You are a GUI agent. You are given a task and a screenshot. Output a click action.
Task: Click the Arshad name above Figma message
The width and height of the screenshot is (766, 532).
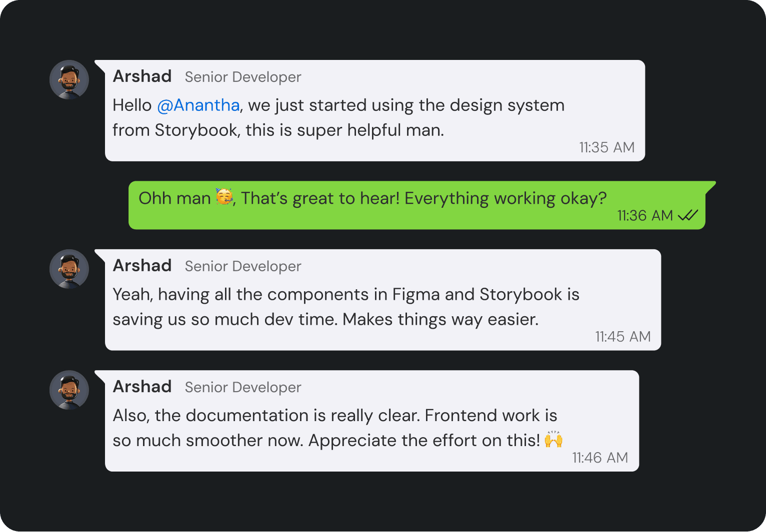coord(142,266)
